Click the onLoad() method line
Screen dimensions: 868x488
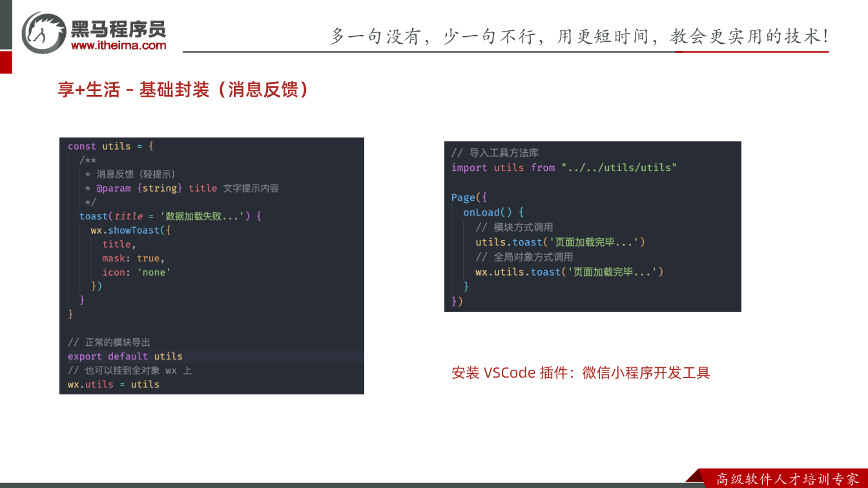click(x=493, y=212)
